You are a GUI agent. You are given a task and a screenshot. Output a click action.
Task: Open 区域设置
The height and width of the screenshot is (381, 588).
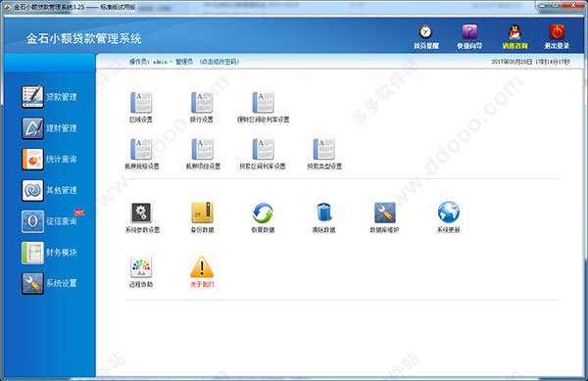point(141,107)
